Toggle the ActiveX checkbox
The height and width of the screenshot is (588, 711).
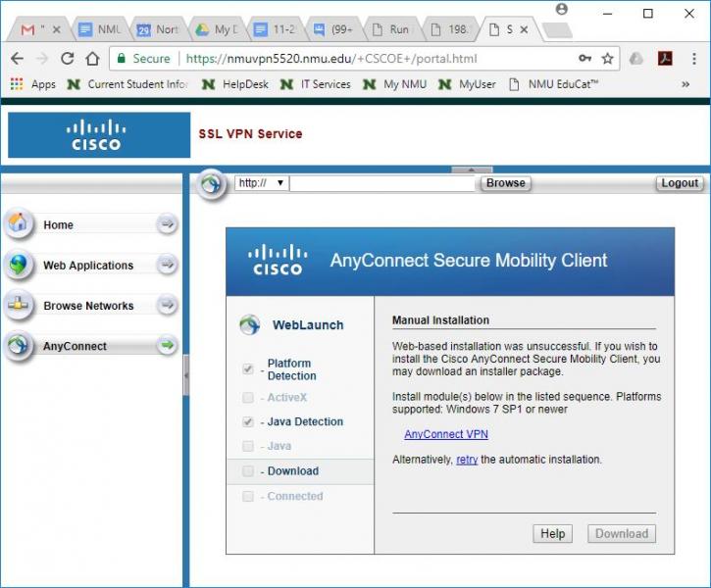[248, 397]
